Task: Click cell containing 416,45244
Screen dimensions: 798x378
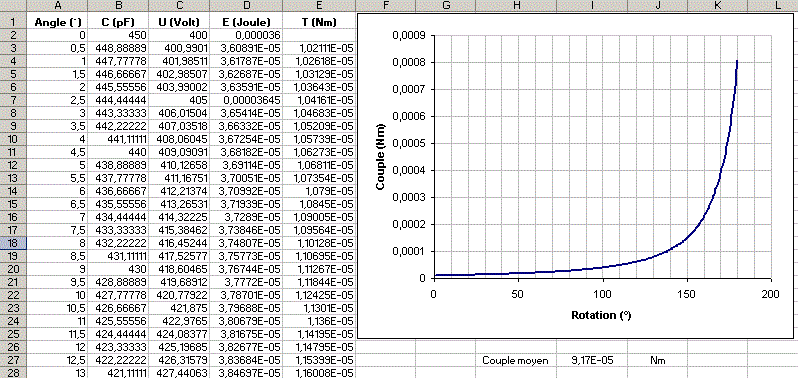Action: pos(178,243)
